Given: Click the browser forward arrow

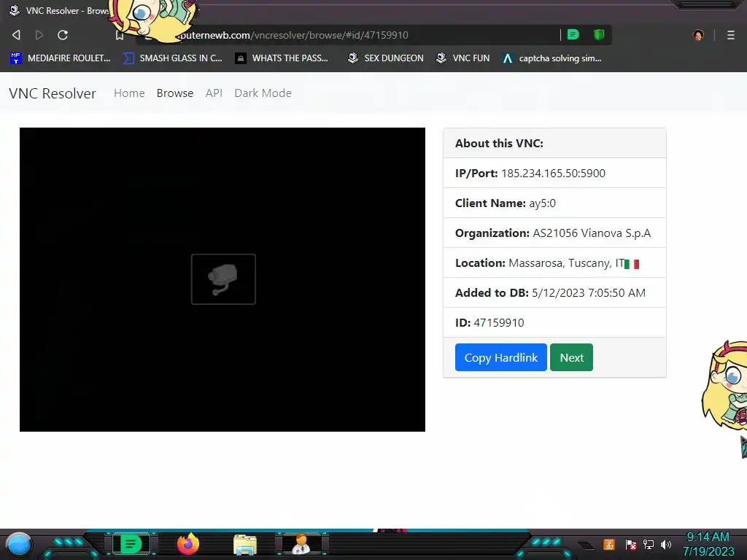Looking at the screenshot, I should pos(39,35).
